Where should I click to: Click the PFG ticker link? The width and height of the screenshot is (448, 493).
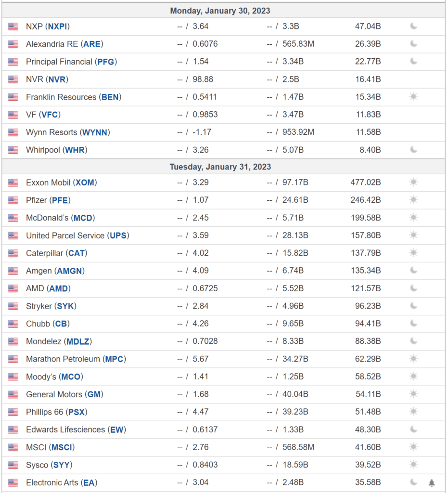coord(106,62)
